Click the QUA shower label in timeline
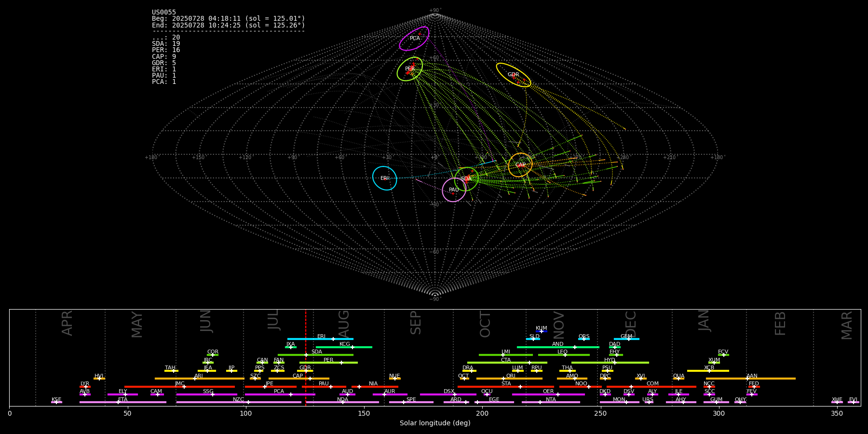This screenshot has height=434, width=868. coord(678,376)
